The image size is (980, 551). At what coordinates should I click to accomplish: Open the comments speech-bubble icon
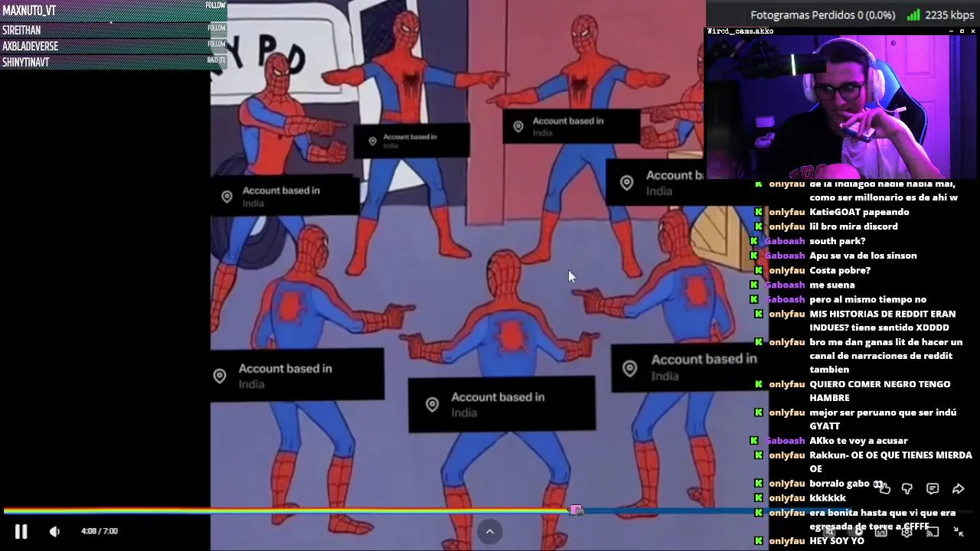pyautogui.click(x=933, y=488)
